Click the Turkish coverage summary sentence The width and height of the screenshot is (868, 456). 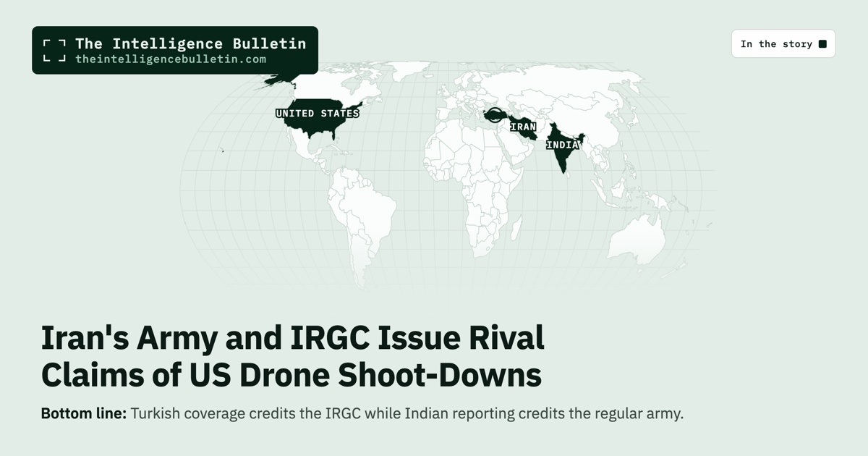click(x=407, y=414)
